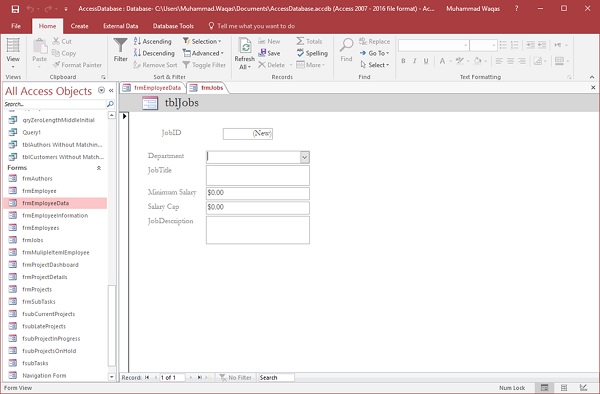Click the Save icon in the title bar
The height and width of the screenshot is (394, 600).
15,9
